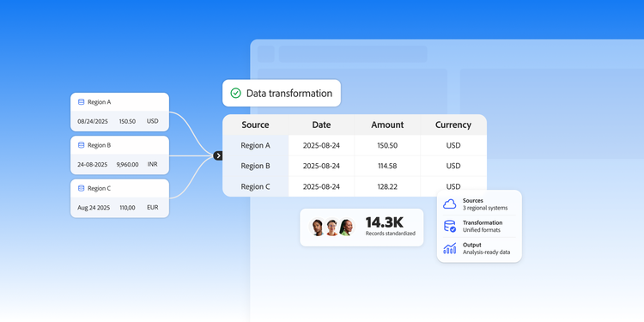Screen dimensions: 644x322
Task: Click the Records standardized caption
Action: coord(390,234)
